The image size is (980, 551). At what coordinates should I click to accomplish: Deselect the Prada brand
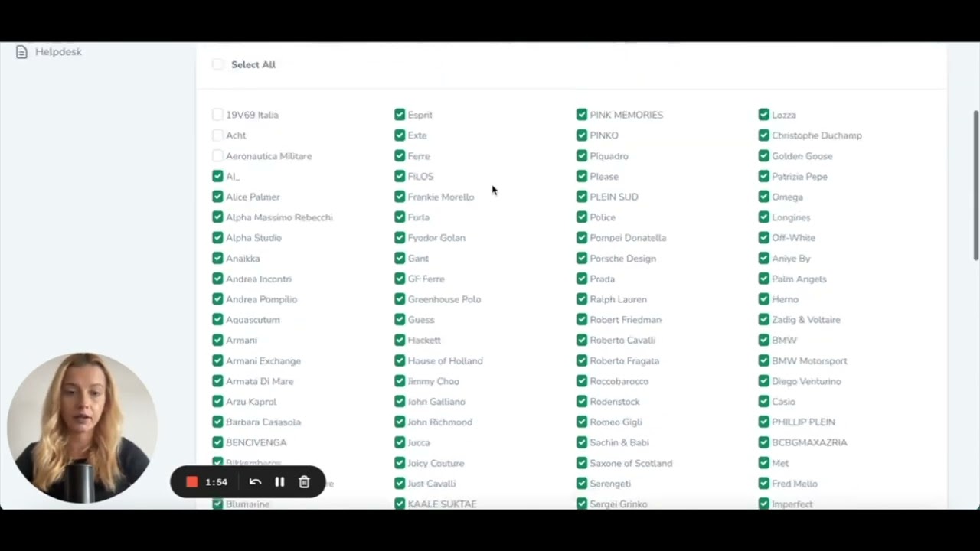(x=582, y=279)
